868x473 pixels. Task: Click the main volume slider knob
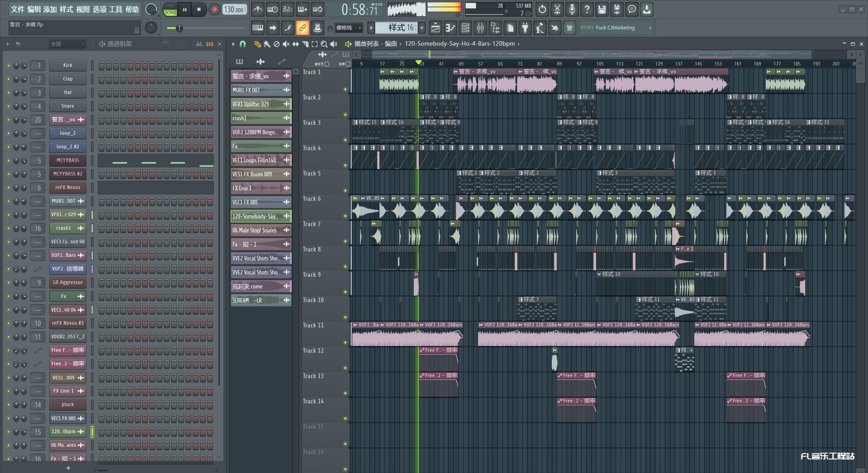(x=179, y=28)
